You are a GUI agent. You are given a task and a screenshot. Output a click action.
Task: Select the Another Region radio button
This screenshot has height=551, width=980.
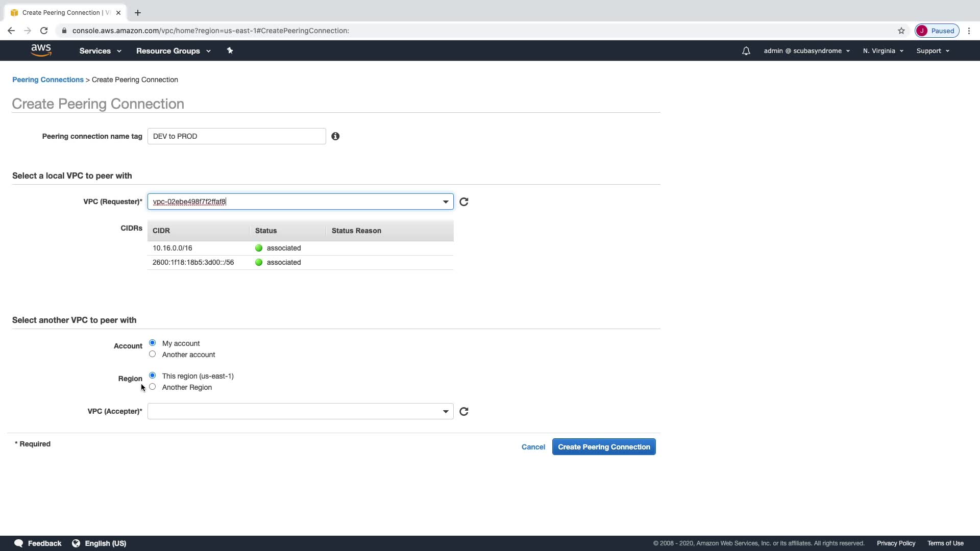pos(152,387)
